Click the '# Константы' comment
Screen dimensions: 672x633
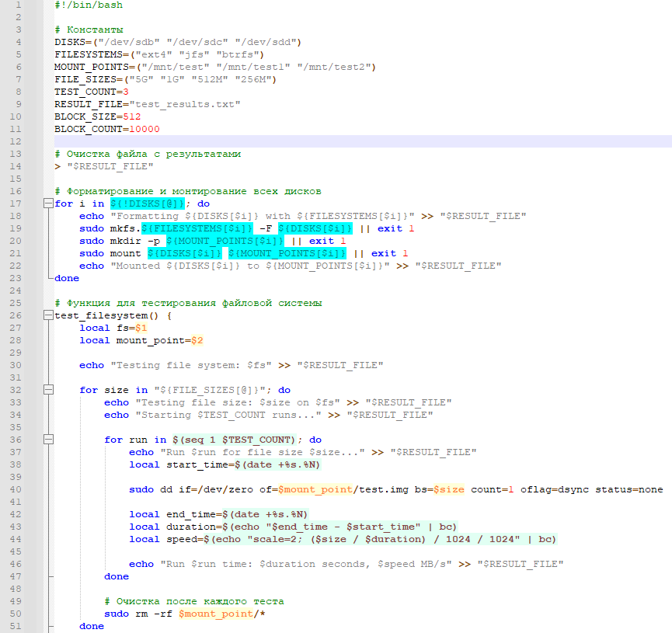[x=89, y=30]
